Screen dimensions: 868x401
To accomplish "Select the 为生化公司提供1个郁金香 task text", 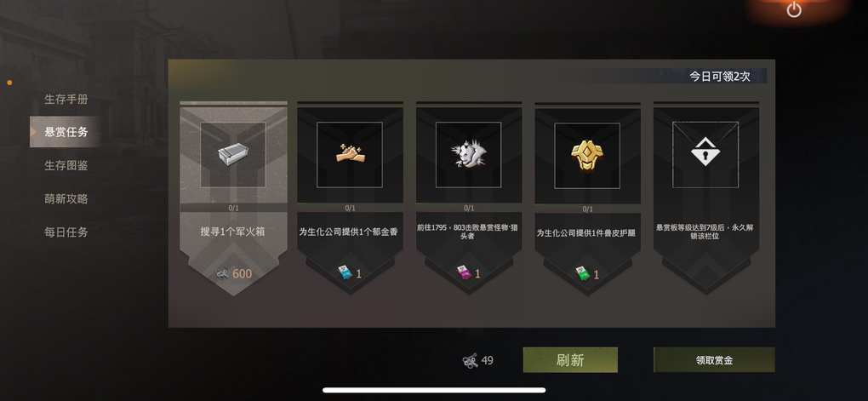I will (x=349, y=232).
